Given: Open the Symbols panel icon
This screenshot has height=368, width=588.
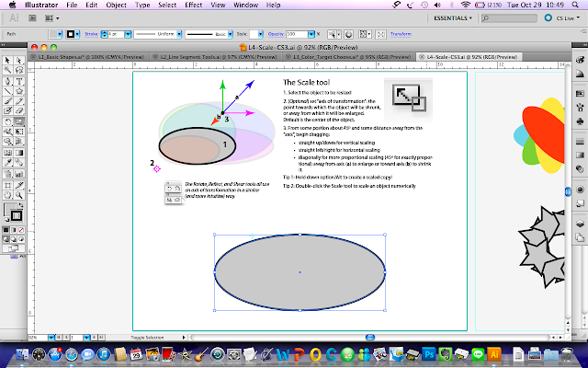Looking at the screenshot, I should (x=580, y=121).
